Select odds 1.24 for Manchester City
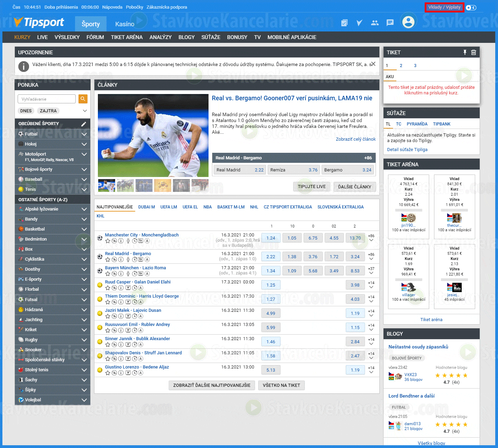 271,238
